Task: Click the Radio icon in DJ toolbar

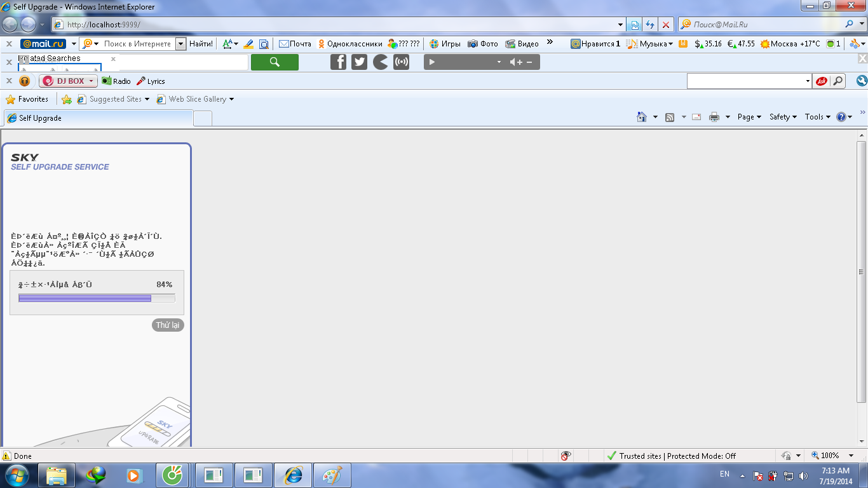Action: (x=107, y=81)
